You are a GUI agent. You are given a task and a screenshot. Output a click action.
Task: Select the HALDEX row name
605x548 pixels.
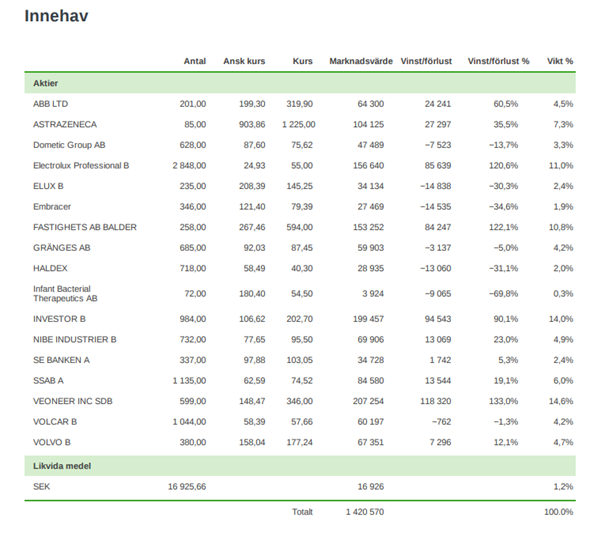(x=50, y=268)
